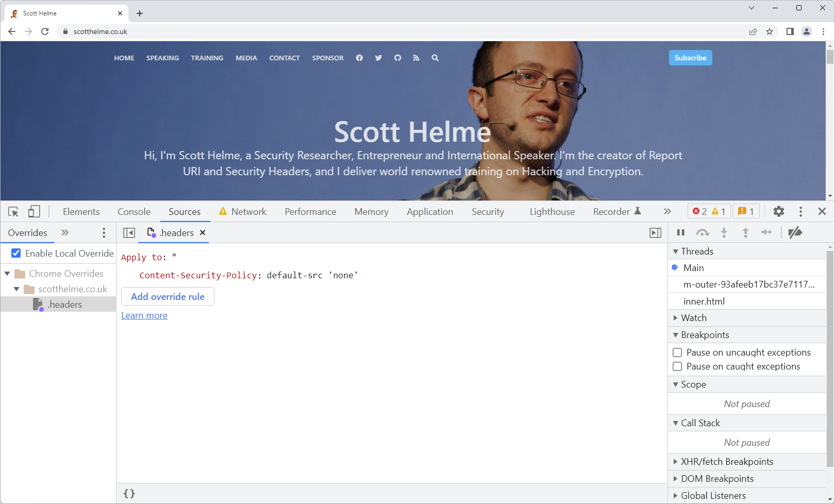
Task: Click the step into function icon
Action: pos(724,233)
